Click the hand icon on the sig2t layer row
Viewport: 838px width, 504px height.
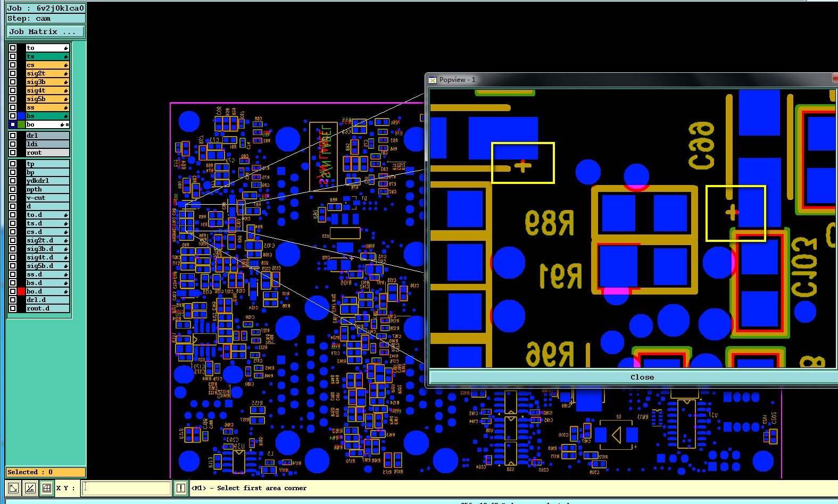(66, 73)
